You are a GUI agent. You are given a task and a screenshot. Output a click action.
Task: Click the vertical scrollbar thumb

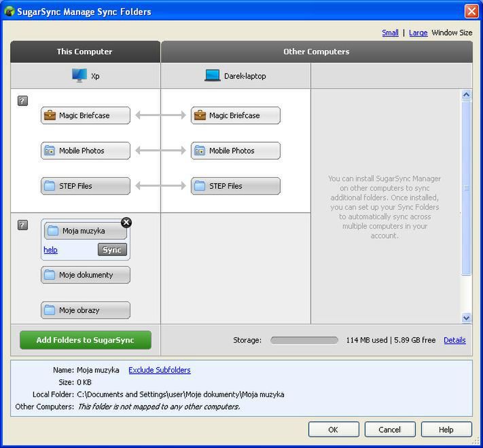pos(467,188)
